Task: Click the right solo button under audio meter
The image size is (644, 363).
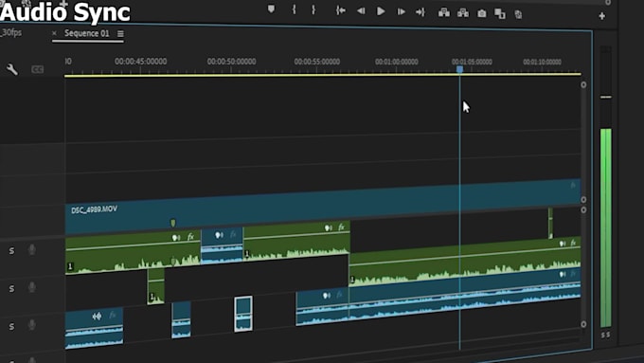Action: pos(608,336)
